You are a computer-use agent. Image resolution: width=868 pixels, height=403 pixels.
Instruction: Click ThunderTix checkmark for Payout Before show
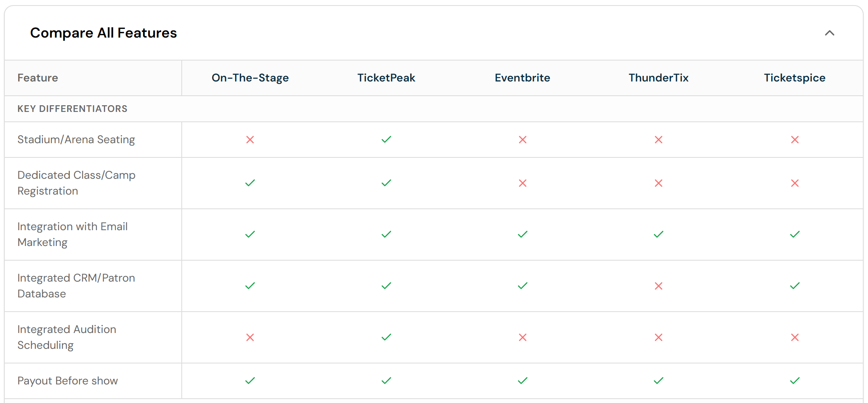(x=659, y=381)
